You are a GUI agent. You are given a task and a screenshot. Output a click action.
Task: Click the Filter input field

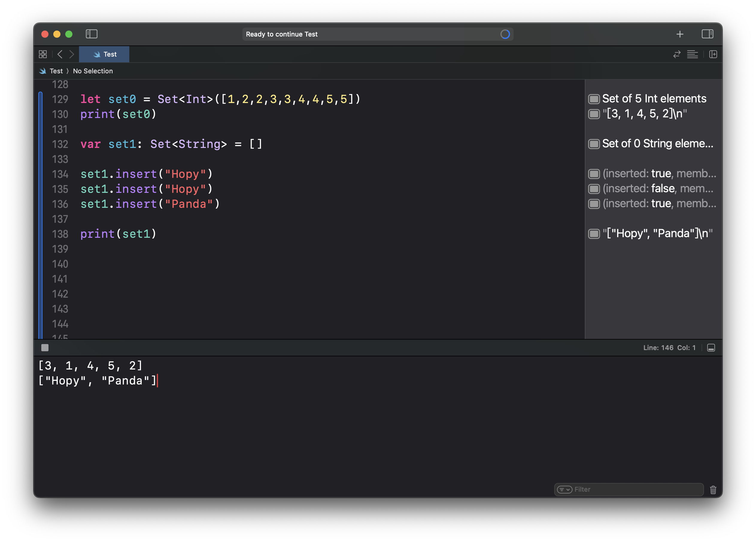(x=629, y=489)
